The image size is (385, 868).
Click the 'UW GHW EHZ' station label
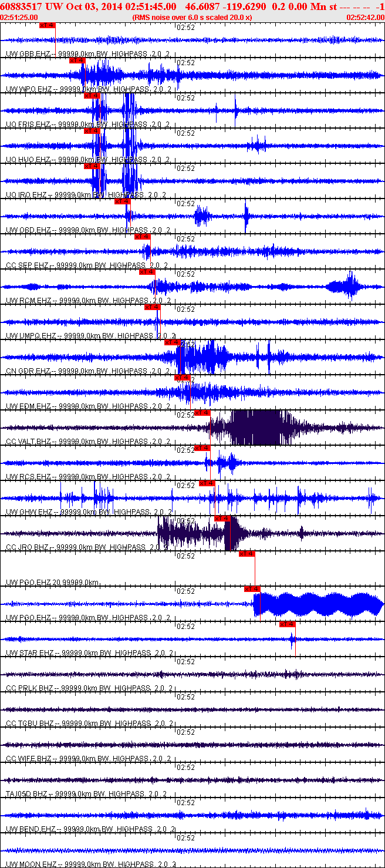coord(29,512)
